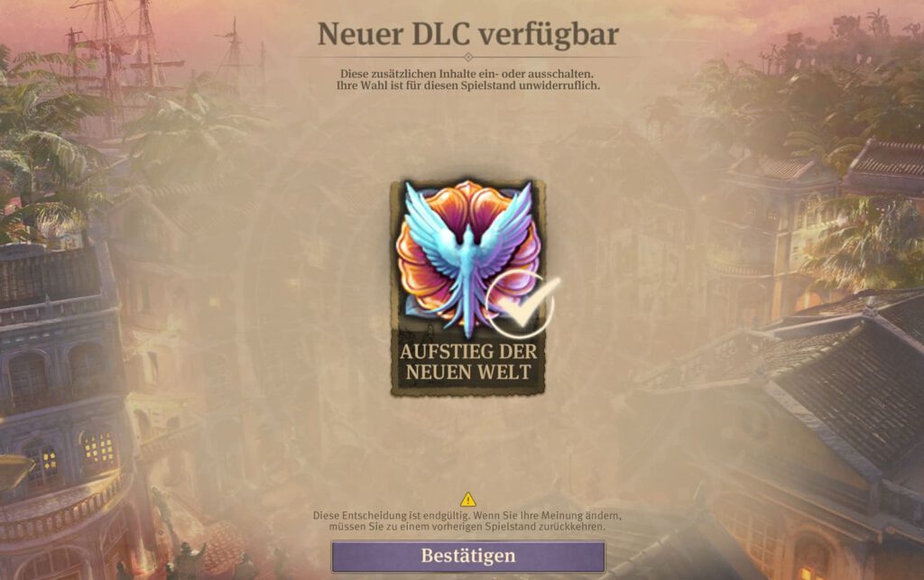
Task: Click the 'müssen Sie zu einem vorherigen Spielstand' line
Action: [467, 527]
